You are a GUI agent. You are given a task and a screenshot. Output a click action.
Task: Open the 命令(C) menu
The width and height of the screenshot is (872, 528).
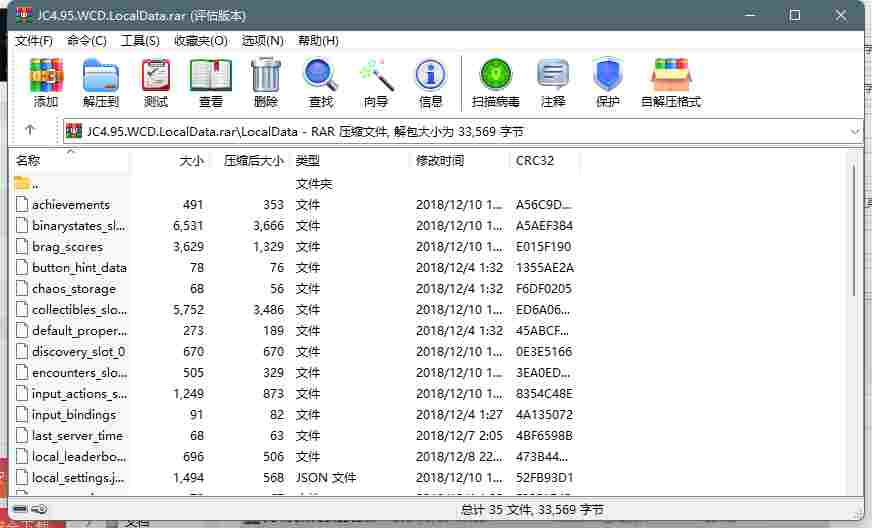86,41
